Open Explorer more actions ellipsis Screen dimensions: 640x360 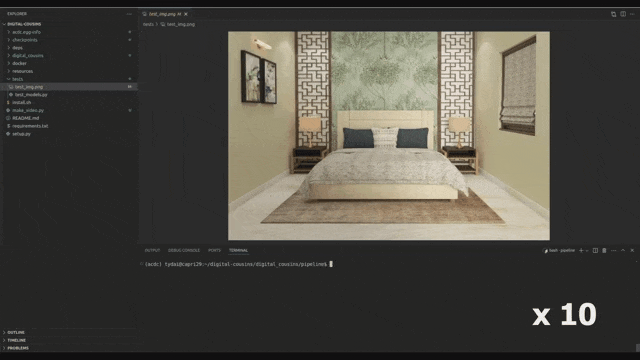pyautogui.click(x=129, y=14)
